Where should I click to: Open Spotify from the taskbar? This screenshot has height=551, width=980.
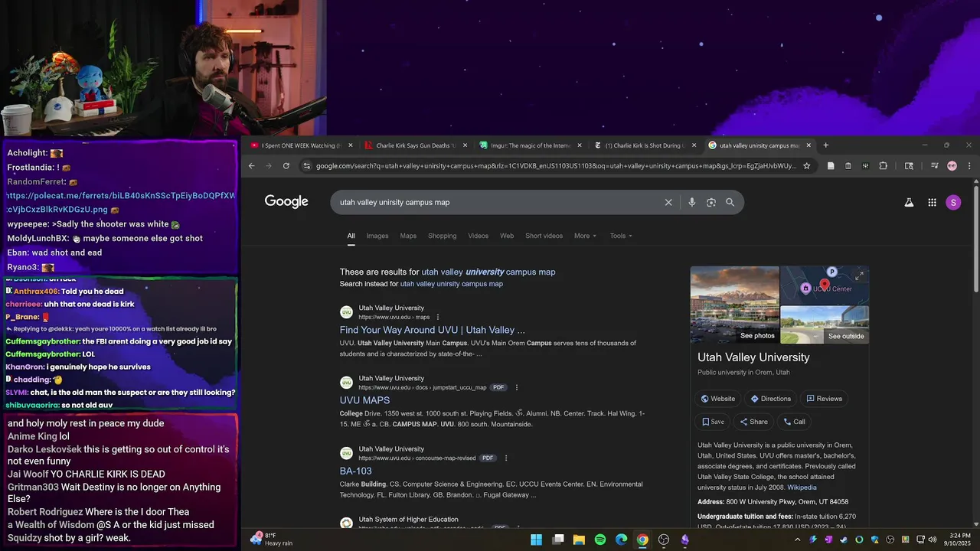point(600,540)
